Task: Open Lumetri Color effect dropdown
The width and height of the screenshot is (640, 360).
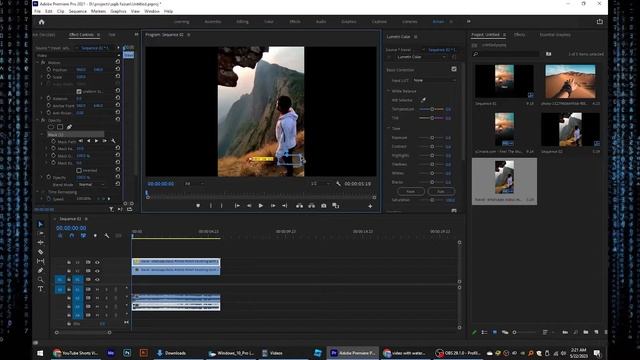Action: point(421,57)
